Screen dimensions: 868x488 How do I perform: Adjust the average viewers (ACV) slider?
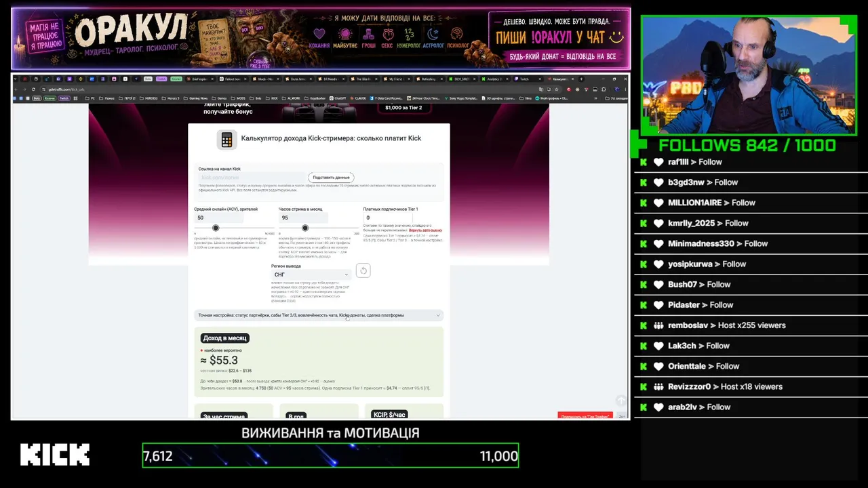[216, 228]
